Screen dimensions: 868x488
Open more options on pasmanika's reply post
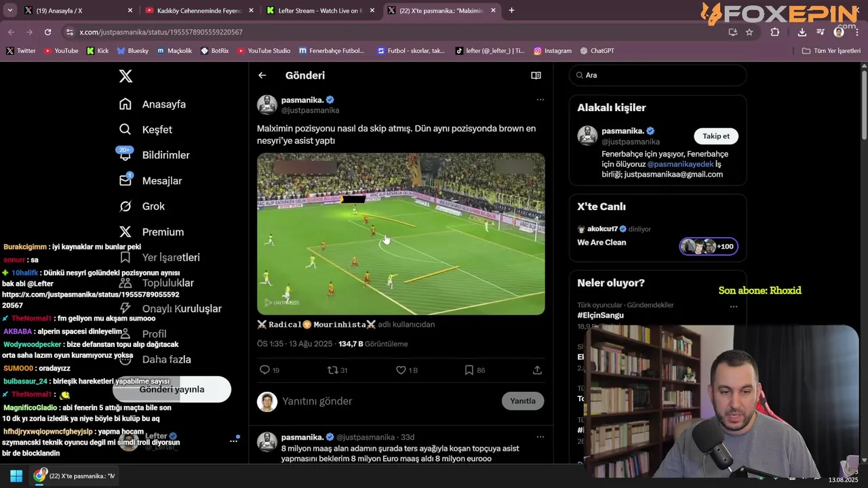540,437
